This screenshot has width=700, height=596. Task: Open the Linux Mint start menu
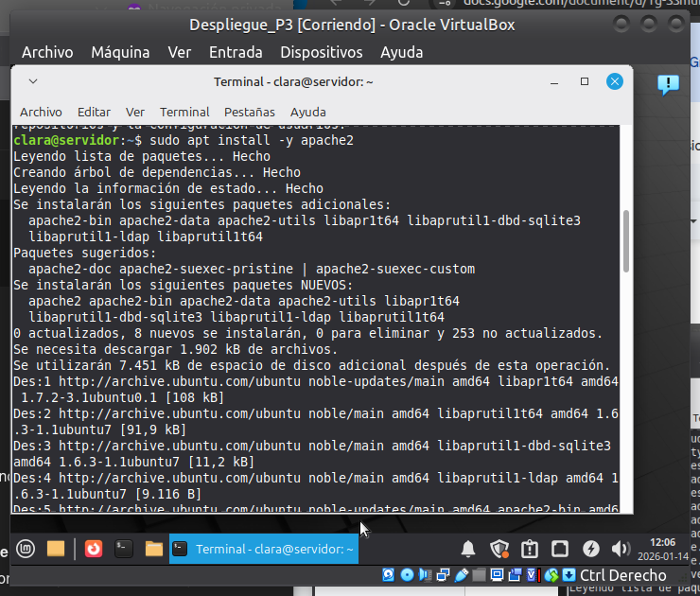click(x=23, y=548)
